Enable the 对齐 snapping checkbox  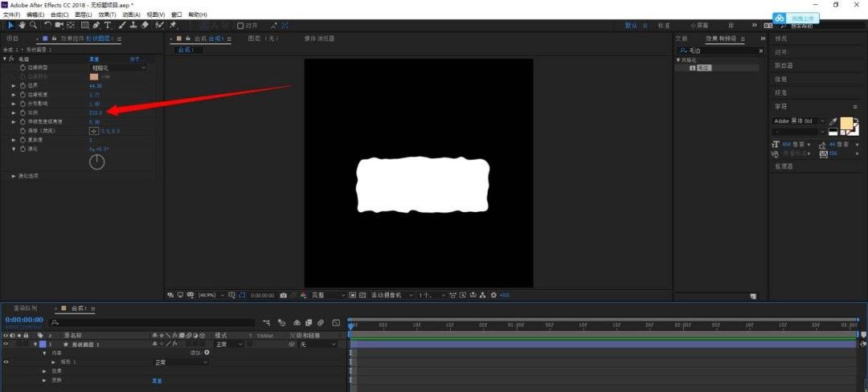pyautogui.click(x=241, y=26)
